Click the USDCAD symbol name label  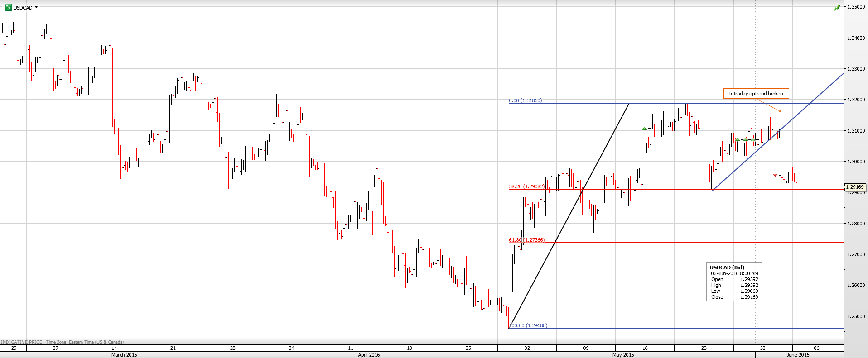click(x=23, y=8)
